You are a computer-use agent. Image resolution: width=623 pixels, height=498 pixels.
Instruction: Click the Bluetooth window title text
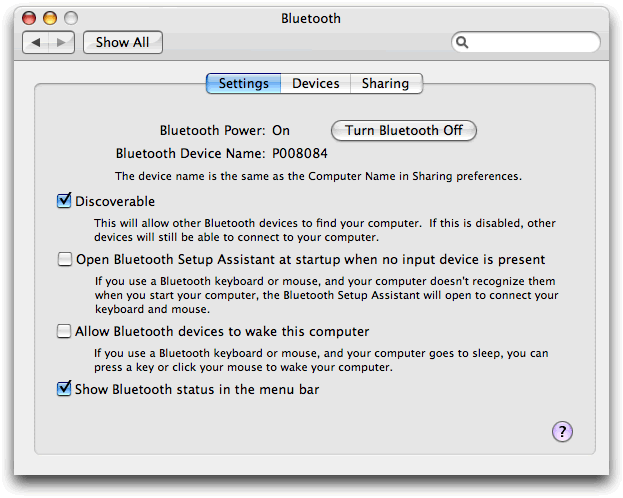pyautogui.click(x=311, y=18)
